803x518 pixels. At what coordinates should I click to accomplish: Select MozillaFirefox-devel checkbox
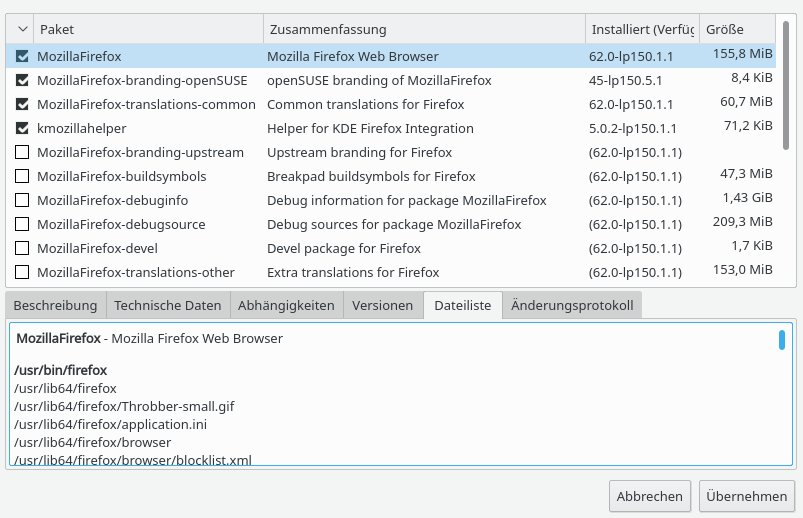22,248
